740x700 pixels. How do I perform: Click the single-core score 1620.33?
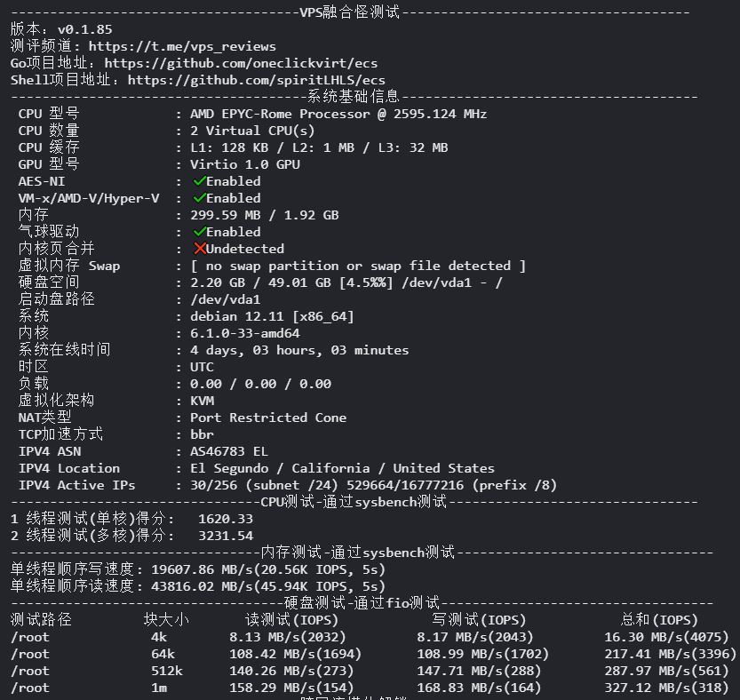(226, 519)
